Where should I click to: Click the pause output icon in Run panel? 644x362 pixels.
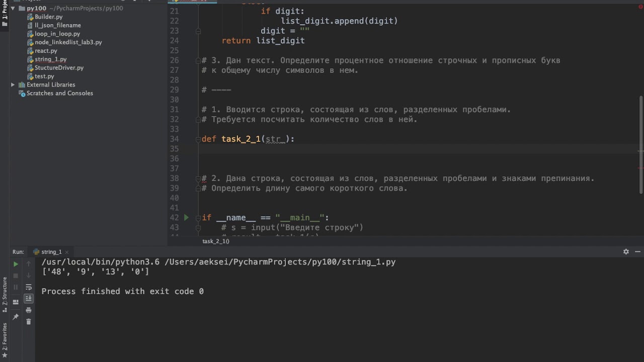(16, 287)
